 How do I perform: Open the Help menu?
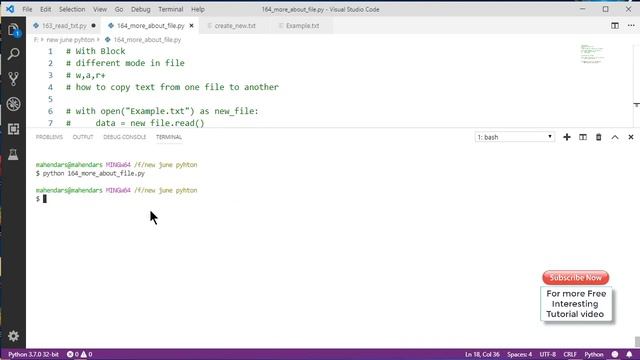[x=198, y=9]
